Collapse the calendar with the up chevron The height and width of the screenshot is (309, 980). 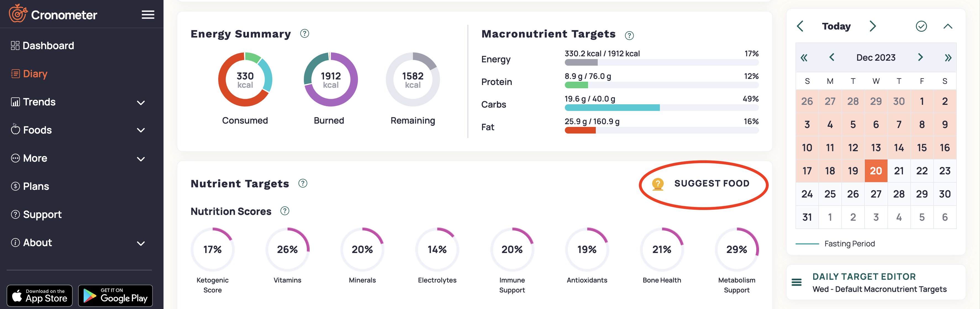coord(948,26)
